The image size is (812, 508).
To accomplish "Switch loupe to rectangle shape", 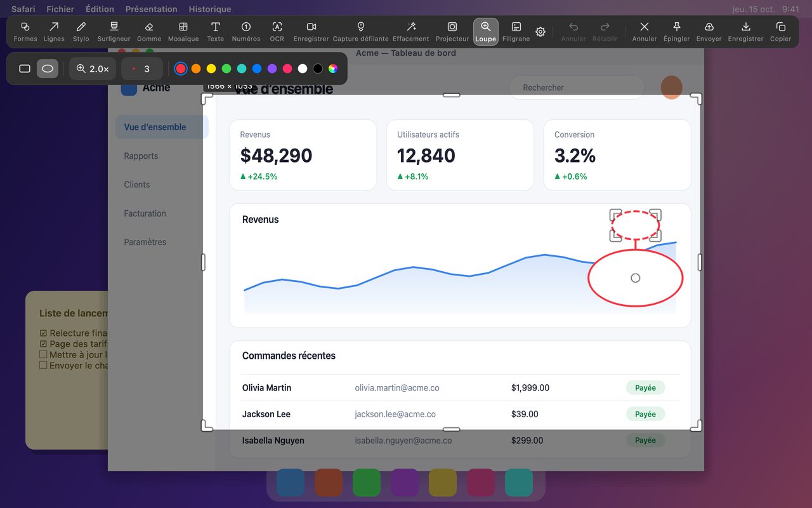I will pos(25,69).
